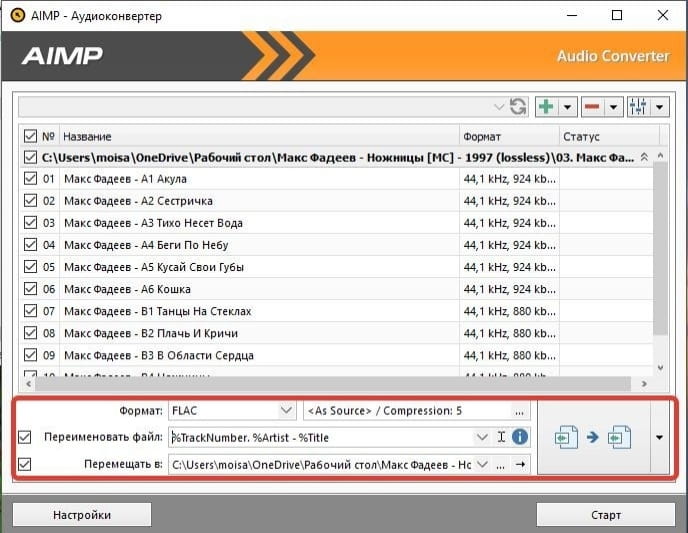Screen dimensions: 688x533
Task: Click horizontal scrollbar right arrow
Action: pos(644,384)
